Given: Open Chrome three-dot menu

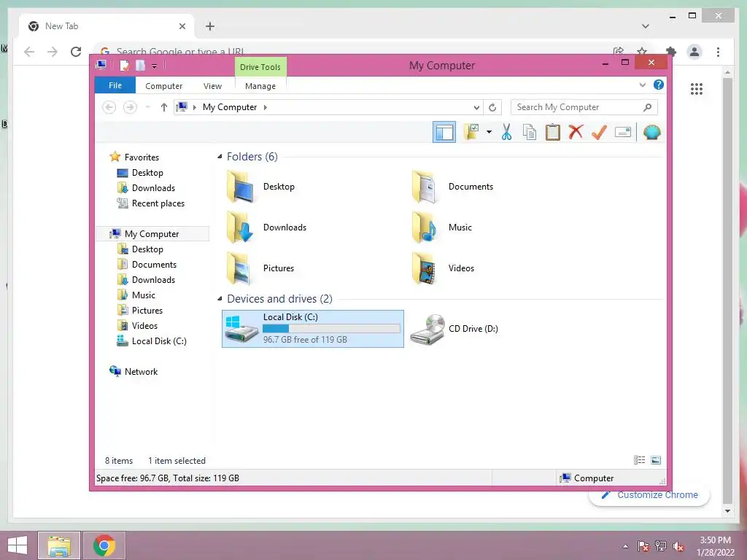Looking at the screenshot, I should [718, 52].
